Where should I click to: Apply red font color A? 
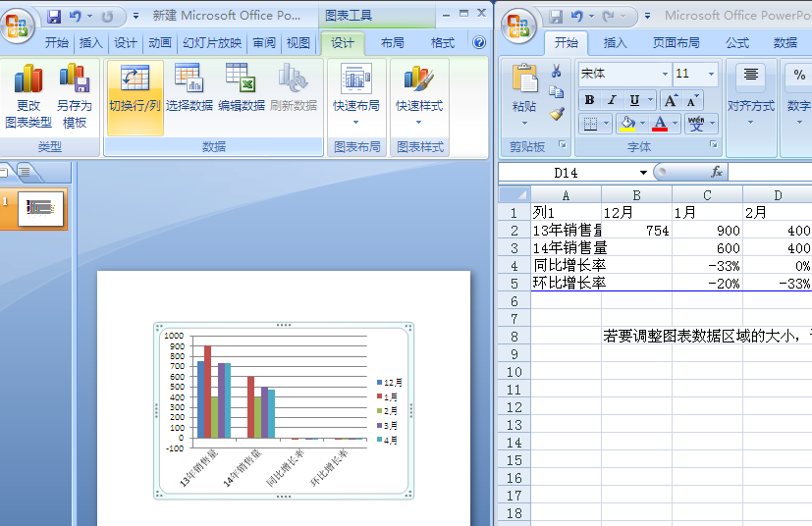(x=660, y=124)
